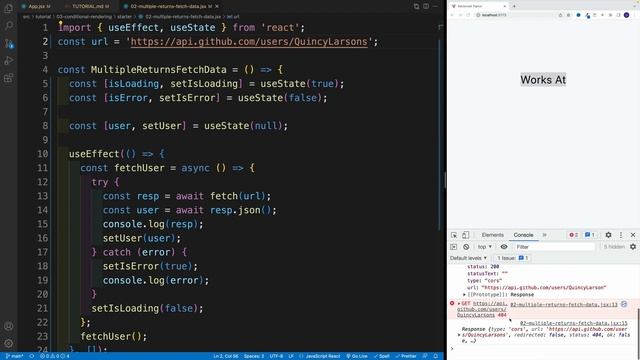The width and height of the screenshot is (640, 360).
Task: Split the editor to the right
Action: [x=426, y=6]
